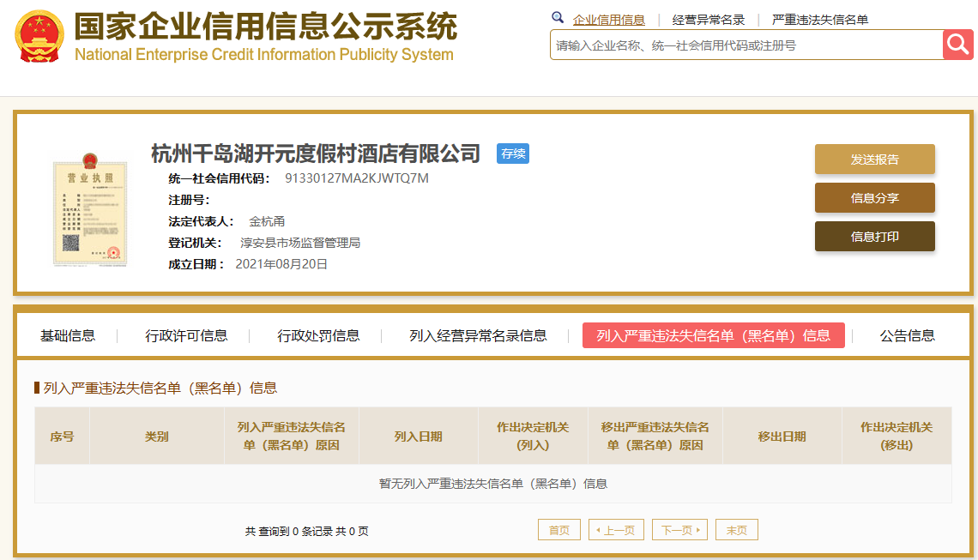Click the 统一社会信用代码 label
Image resolution: width=978 pixels, height=560 pixels.
click(x=219, y=178)
